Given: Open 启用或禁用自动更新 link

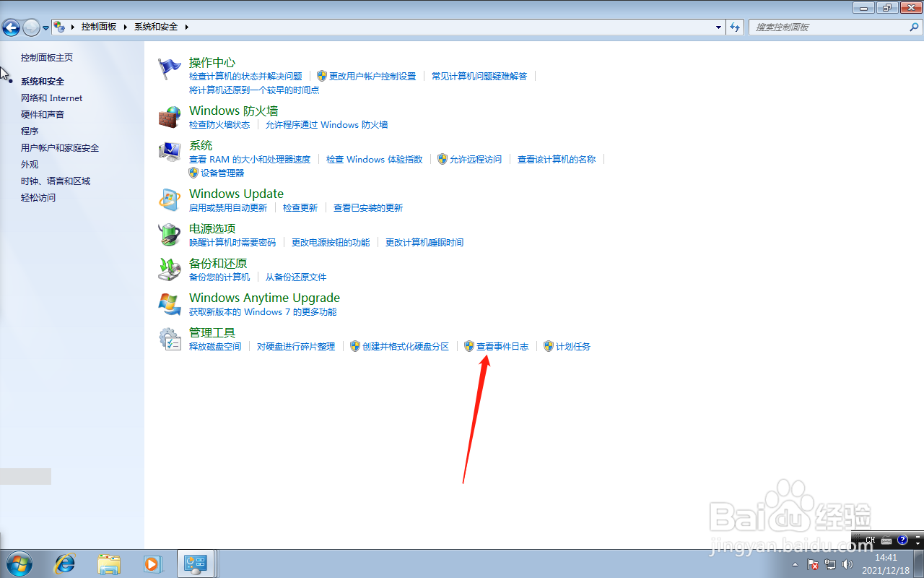Looking at the screenshot, I should coord(228,208).
